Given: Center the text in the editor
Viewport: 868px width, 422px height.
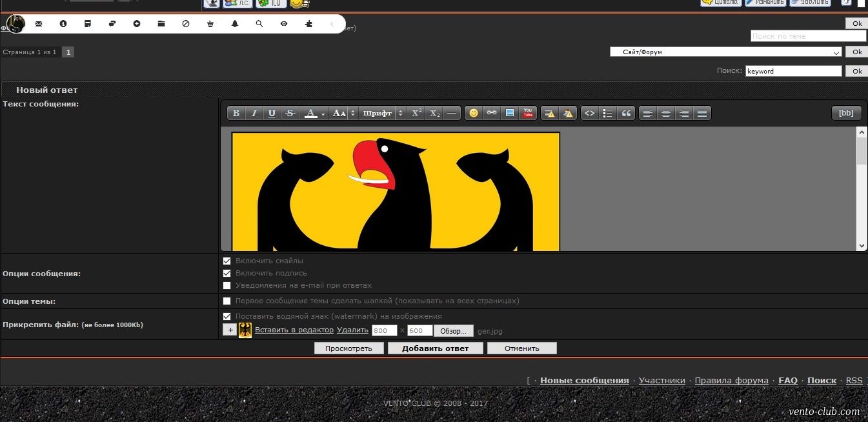Looking at the screenshot, I should pos(666,113).
